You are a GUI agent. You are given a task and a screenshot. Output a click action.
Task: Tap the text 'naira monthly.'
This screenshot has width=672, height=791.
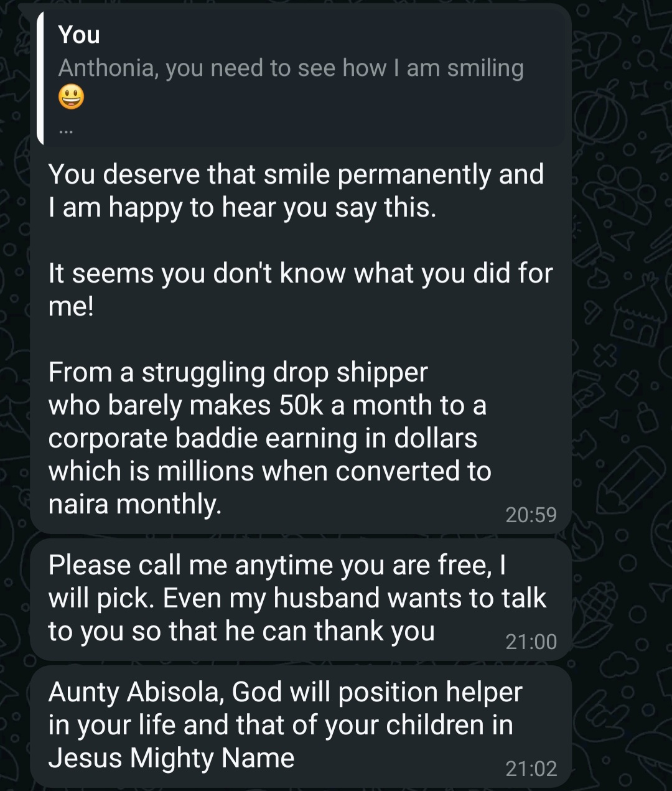[x=135, y=504]
